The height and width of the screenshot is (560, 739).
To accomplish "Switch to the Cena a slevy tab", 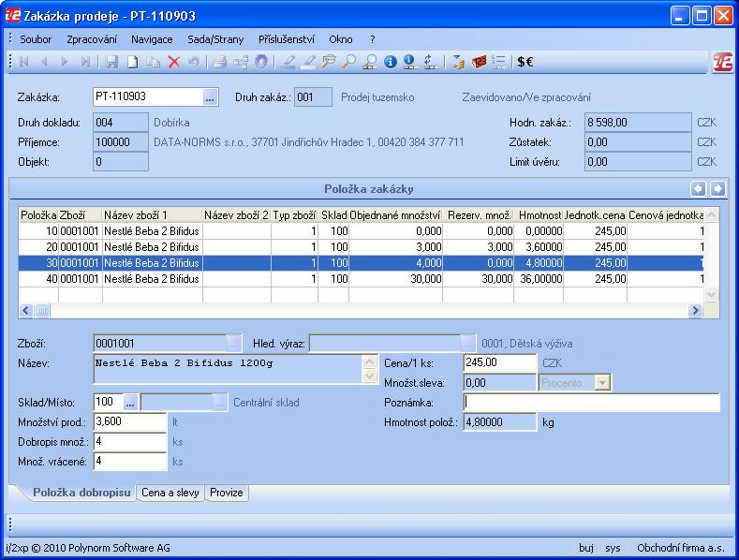I will point(170,493).
